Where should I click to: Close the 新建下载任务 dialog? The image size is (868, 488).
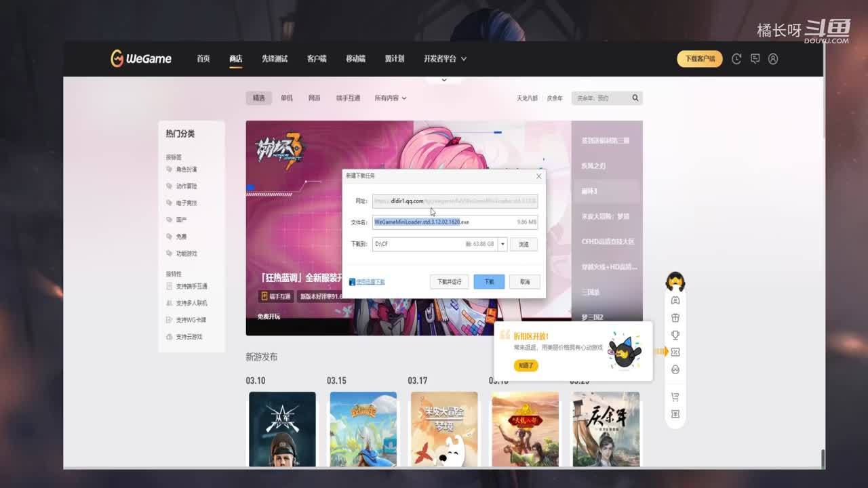[x=539, y=176]
